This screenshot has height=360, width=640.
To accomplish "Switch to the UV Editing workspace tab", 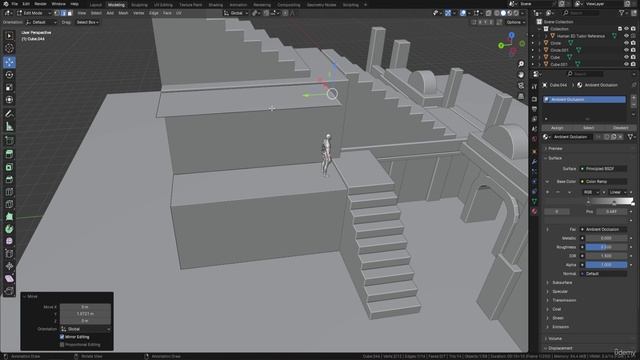I will pyautogui.click(x=163, y=5).
